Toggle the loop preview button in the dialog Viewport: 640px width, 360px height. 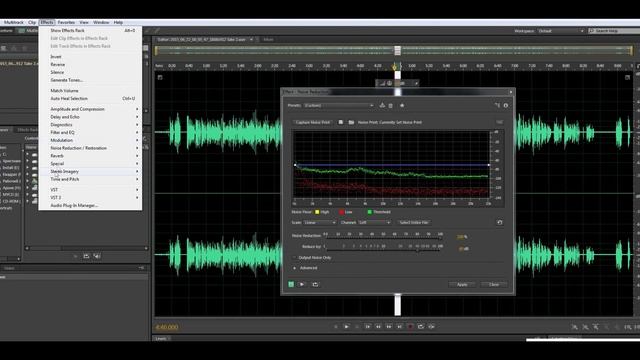[315, 284]
